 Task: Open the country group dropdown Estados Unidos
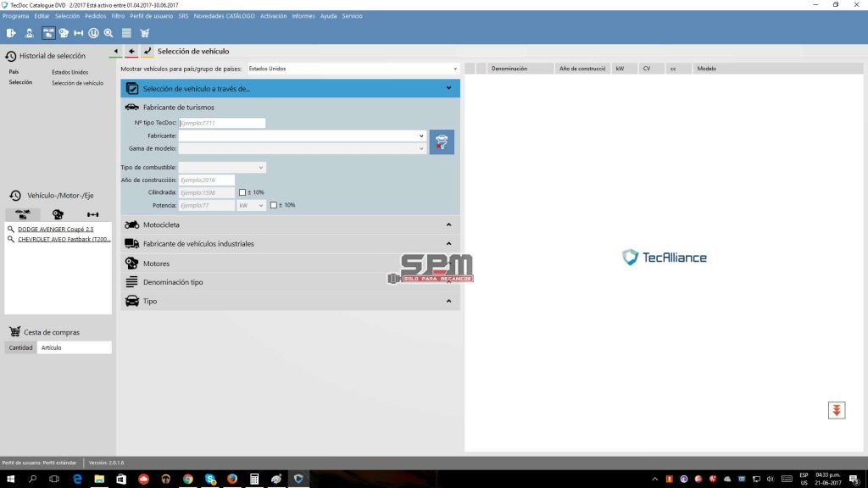(353, 69)
